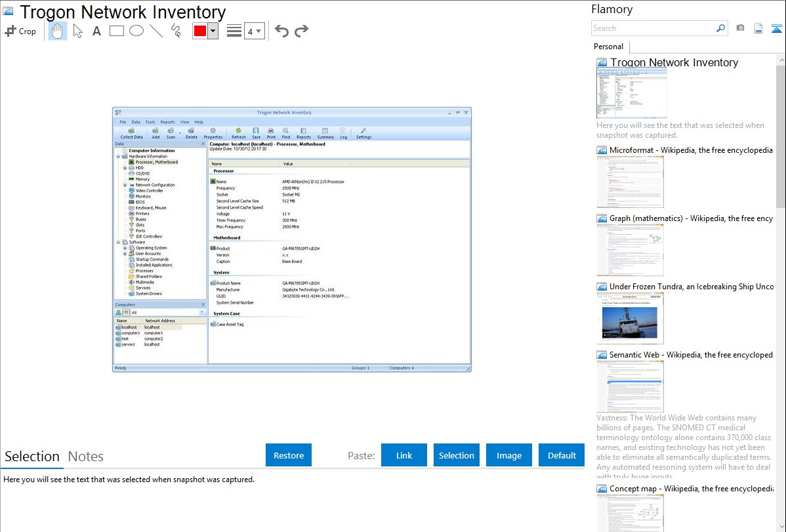Click the snapshot list scrollbar down arrow
This screenshot has width=786, height=532.
tap(781, 527)
